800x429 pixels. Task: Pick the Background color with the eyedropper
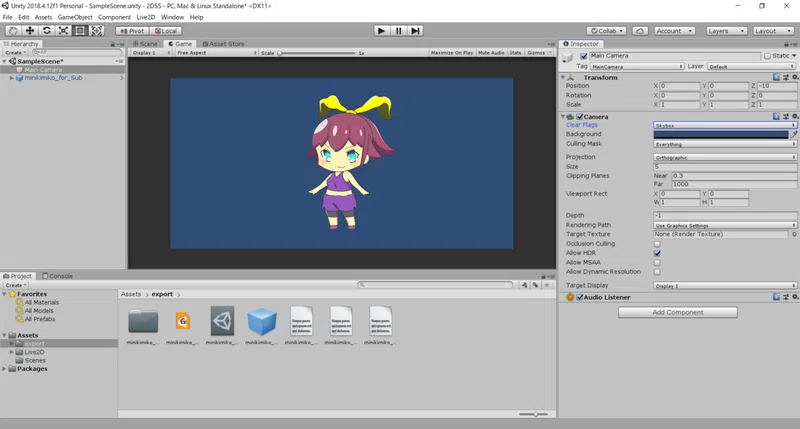click(x=793, y=135)
